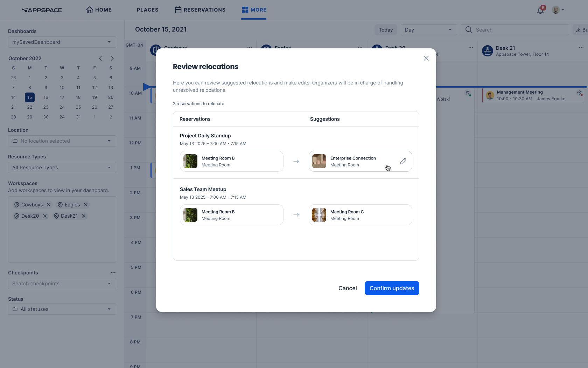Go to previous month in calendar

tap(100, 58)
